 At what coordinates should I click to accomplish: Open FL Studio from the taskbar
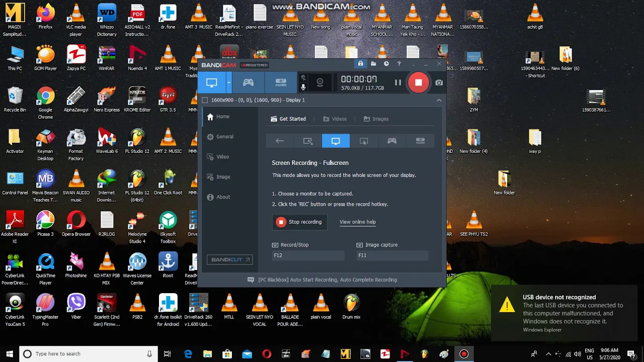pyautogui.click(x=424, y=354)
